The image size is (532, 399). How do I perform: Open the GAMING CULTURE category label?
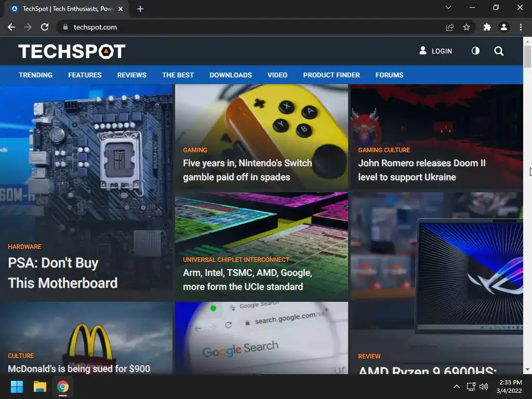[384, 150]
